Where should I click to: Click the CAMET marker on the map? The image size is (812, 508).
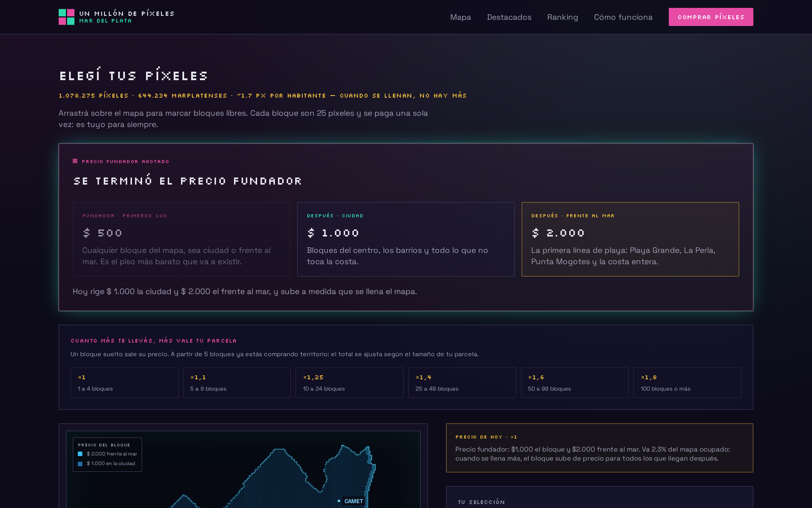click(x=350, y=501)
